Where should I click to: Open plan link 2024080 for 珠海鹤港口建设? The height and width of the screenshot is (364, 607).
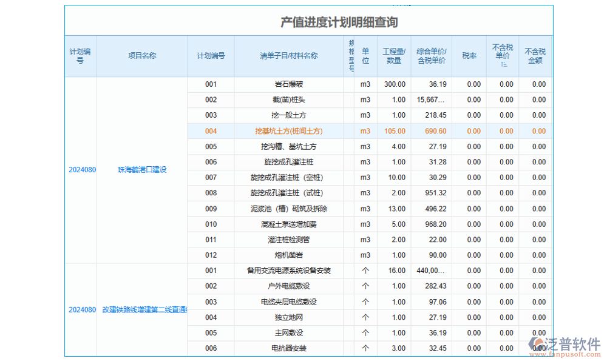click(x=82, y=170)
